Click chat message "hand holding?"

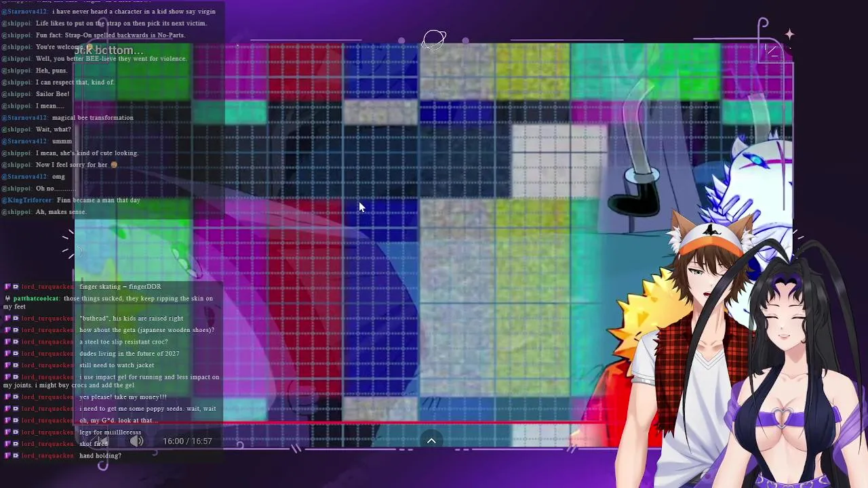(100, 455)
